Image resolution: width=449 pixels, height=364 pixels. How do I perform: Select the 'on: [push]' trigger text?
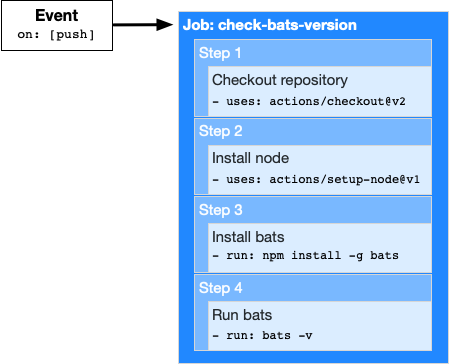pos(56,34)
